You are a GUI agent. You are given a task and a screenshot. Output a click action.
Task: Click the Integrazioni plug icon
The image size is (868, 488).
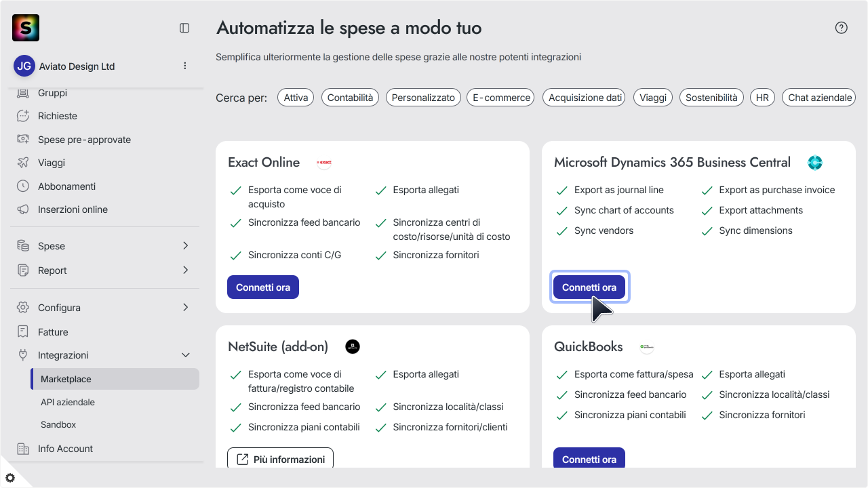click(x=23, y=355)
